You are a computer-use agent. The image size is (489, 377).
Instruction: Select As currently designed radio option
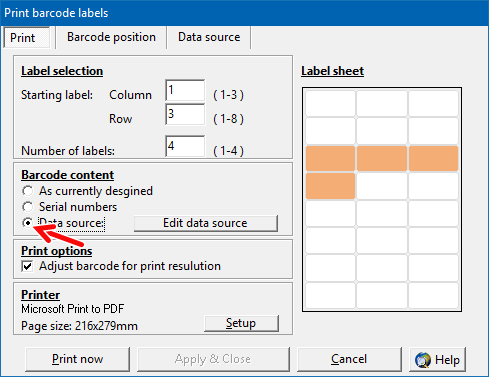tap(87, 191)
